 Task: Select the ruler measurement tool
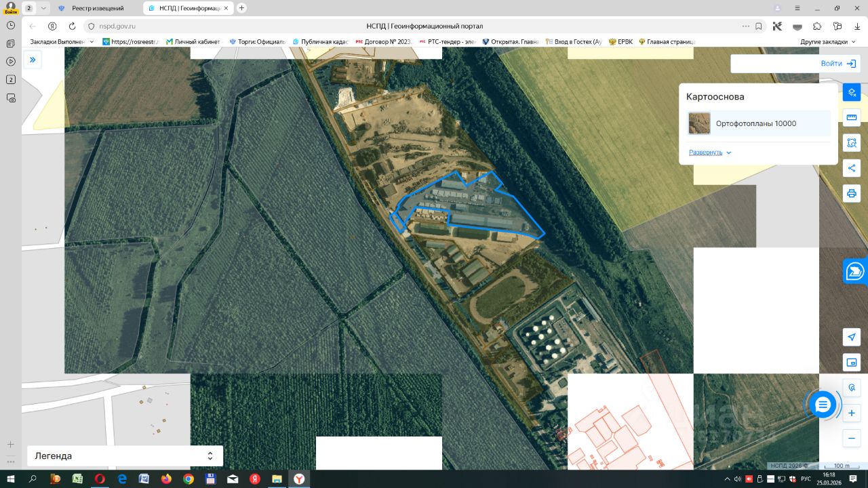(x=852, y=117)
